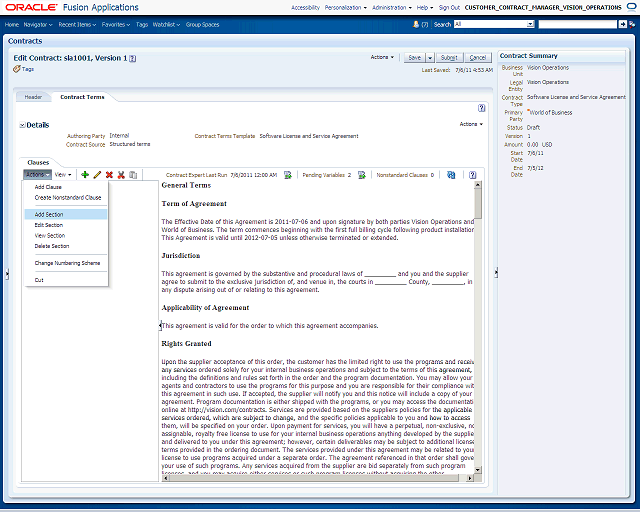Open the Clauses toolbar help icon
640x512 pixels.
473,175
